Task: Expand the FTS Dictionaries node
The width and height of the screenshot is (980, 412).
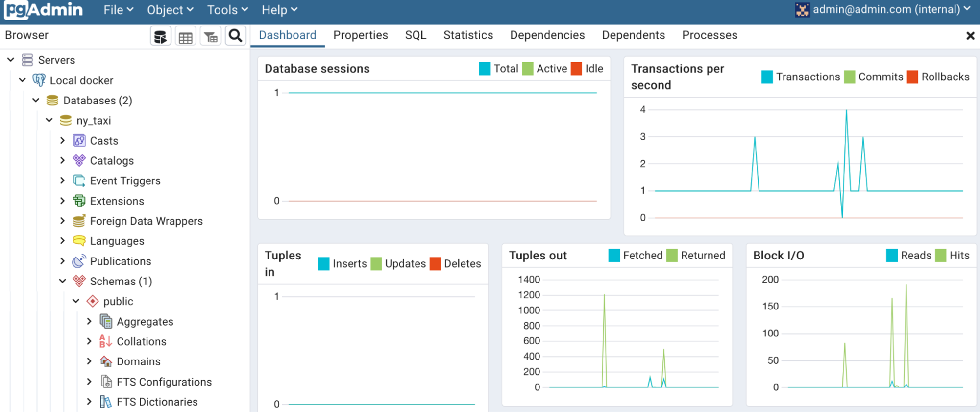Action: [x=89, y=402]
